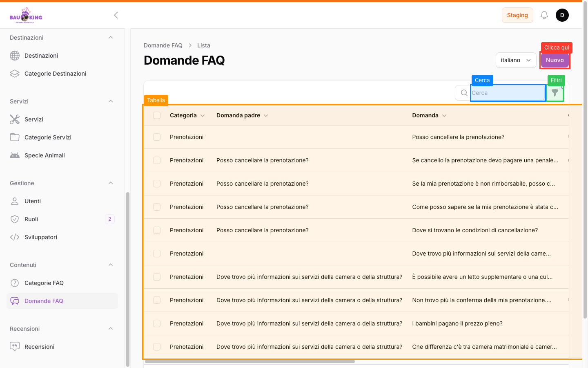Open the italiano language dropdown
This screenshot has height=368, width=588.
point(516,60)
